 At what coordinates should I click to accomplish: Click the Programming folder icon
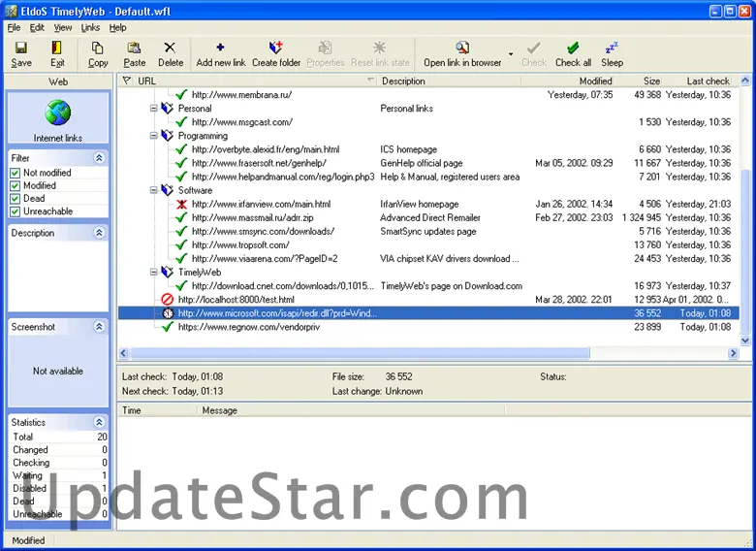pos(168,136)
